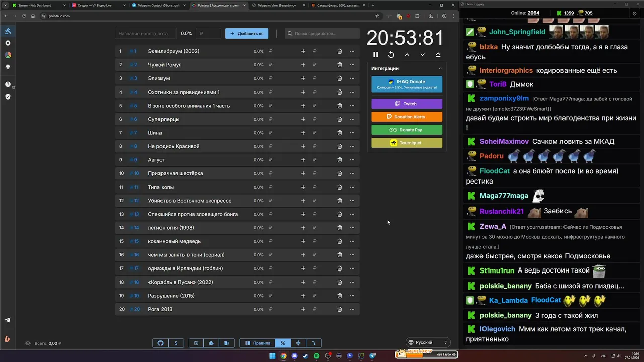Collapse the Интеграции panel
This screenshot has height=362, width=644.
coord(440,68)
